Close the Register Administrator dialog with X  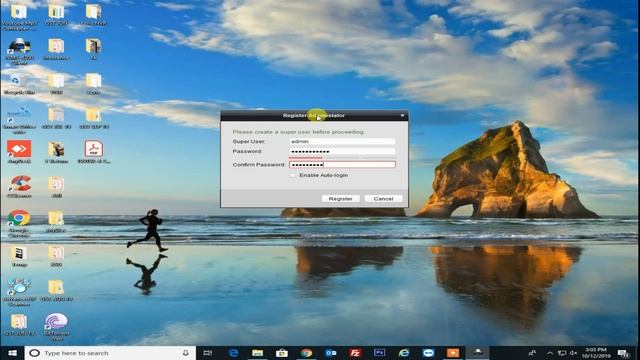tap(402, 116)
